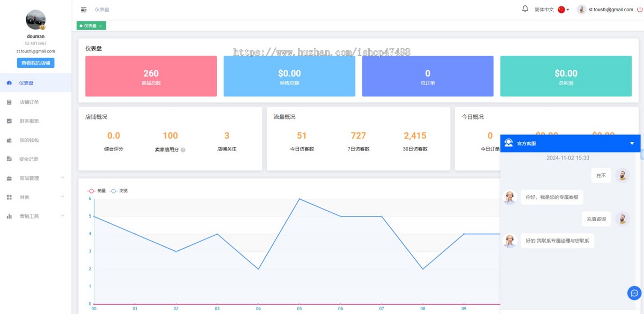
Task: Click the chat timestamp 2024-11-02 15:33
Action: [568, 158]
